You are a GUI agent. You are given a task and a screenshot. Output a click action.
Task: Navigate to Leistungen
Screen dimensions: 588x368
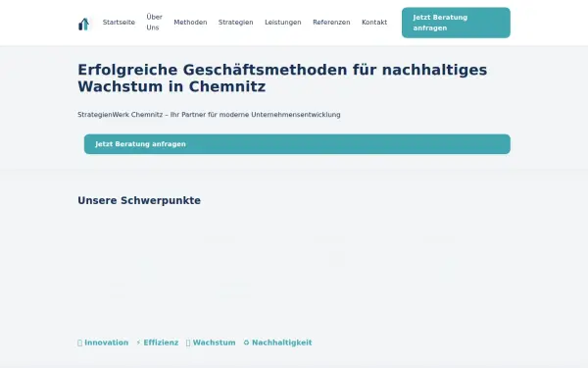click(x=283, y=23)
